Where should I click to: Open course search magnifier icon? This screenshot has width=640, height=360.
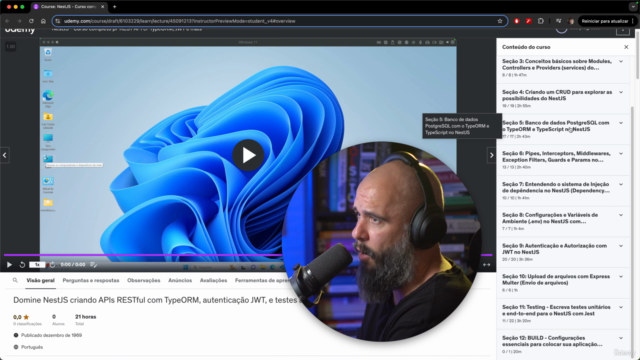tap(15, 280)
